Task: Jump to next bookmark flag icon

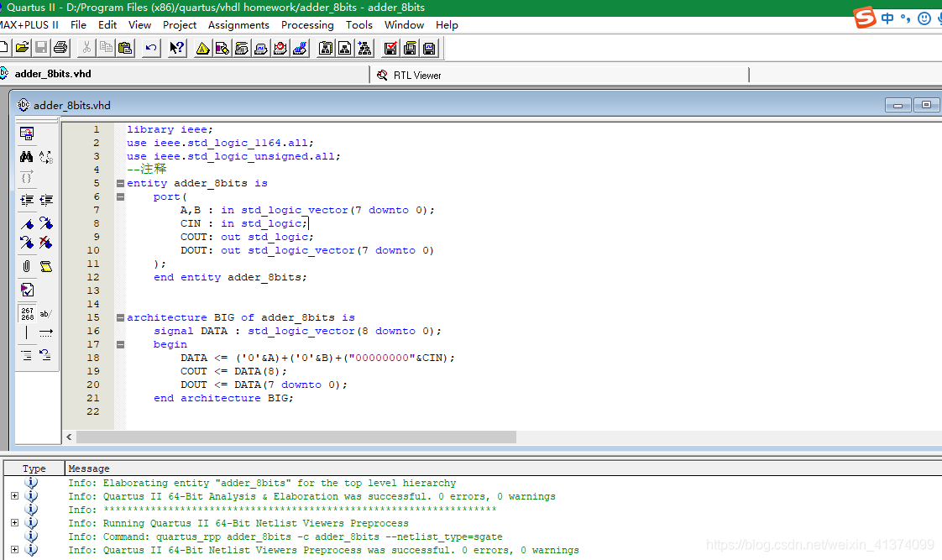Action: click(x=46, y=223)
